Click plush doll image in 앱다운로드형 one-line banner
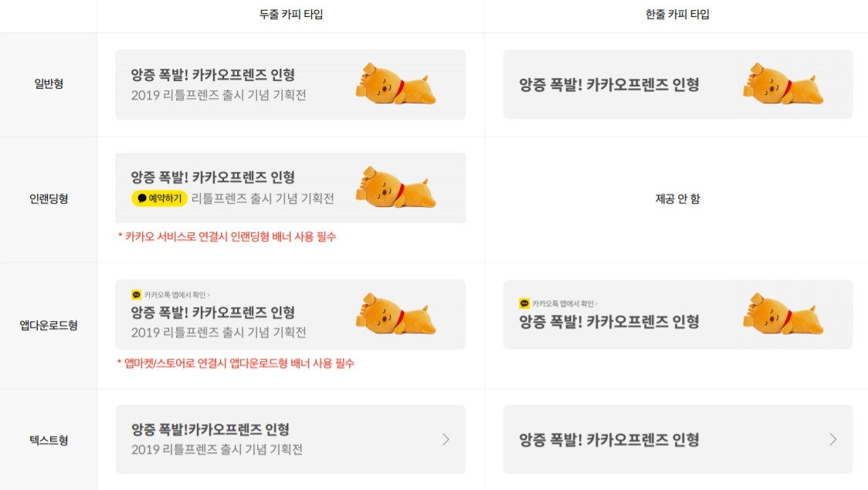Viewport: 868px width, 490px height. pyautogui.click(x=783, y=314)
